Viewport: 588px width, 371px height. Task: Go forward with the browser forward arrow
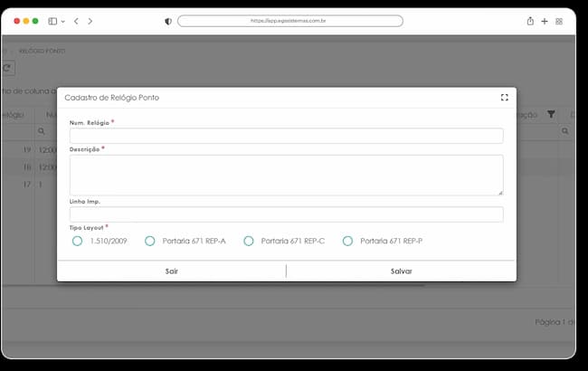(90, 21)
